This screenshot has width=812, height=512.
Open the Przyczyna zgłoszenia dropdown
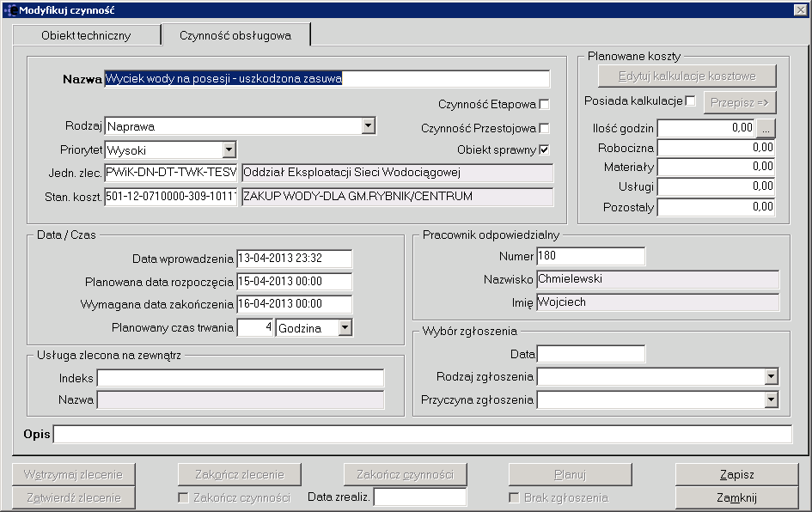click(x=771, y=399)
